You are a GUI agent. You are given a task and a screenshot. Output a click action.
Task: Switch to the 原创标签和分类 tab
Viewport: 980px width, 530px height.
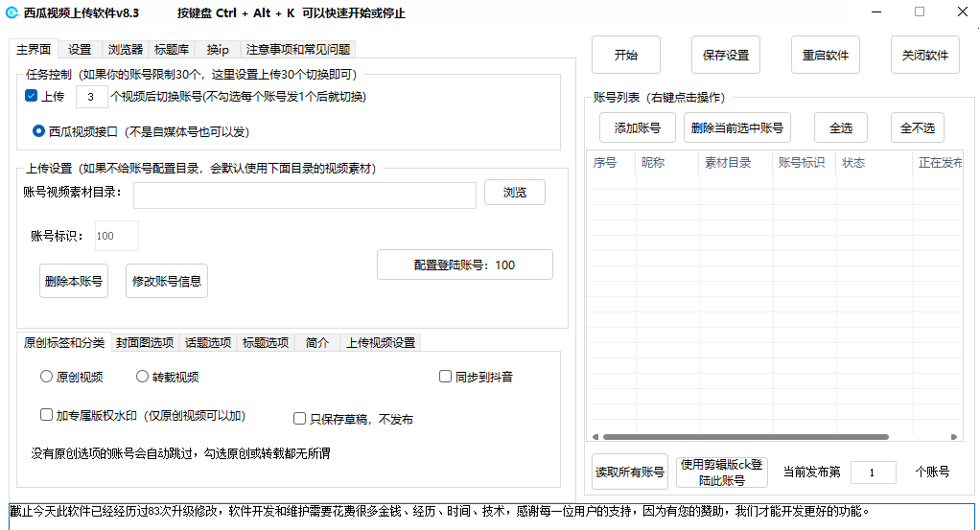click(63, 342)
